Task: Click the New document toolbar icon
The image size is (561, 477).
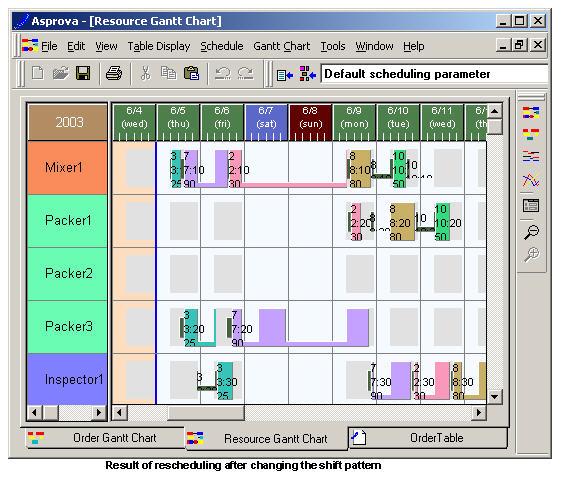Action: coord(38,73)
